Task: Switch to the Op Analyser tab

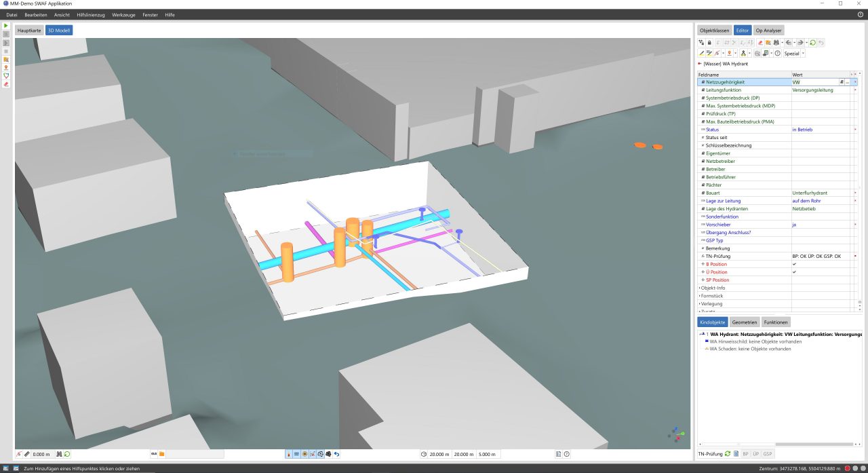Action: pos(767,30)
